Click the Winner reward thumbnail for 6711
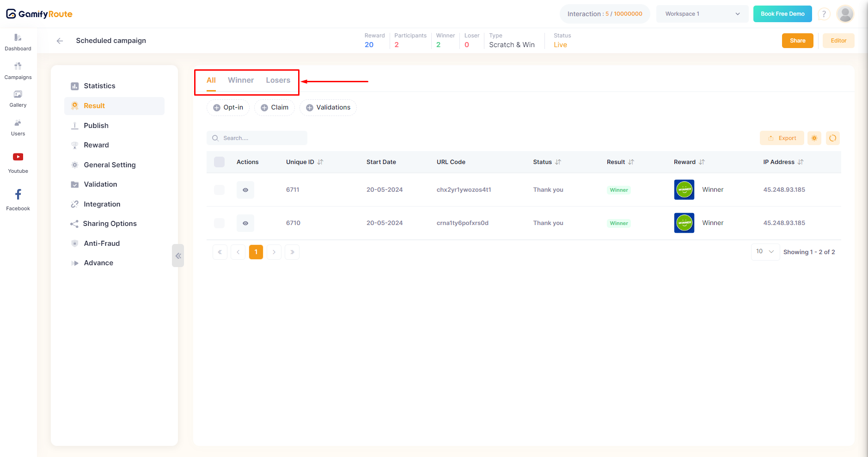 pyautogui.click(x=684, y=190)
